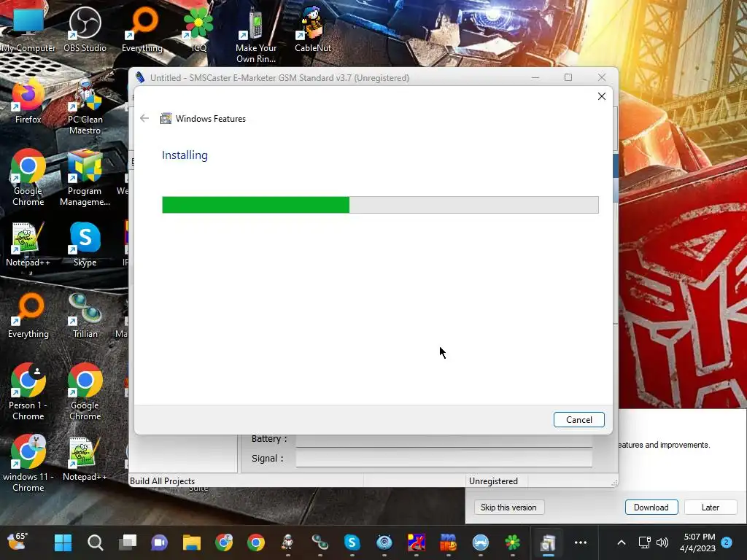This screenshot has width=747, height=560.
Task: Switch to Windows Features taskbar item
Action: pos(548,542)
